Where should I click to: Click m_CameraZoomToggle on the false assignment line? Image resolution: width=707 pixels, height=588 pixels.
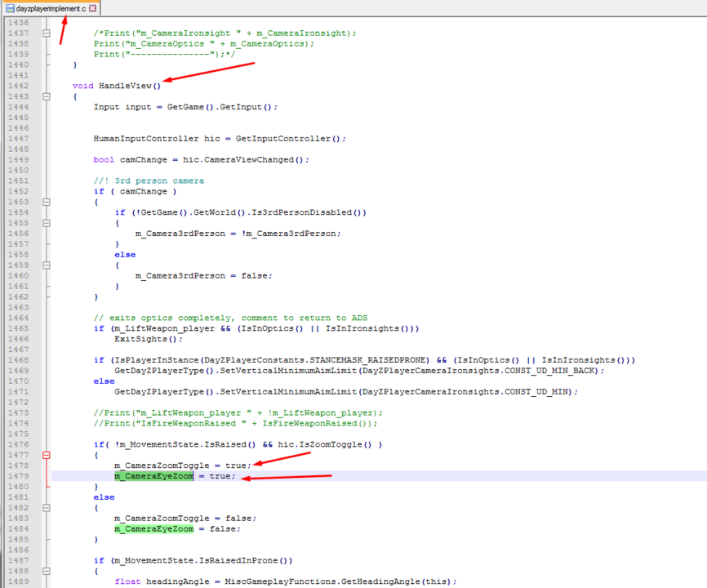tap(162, 518)
